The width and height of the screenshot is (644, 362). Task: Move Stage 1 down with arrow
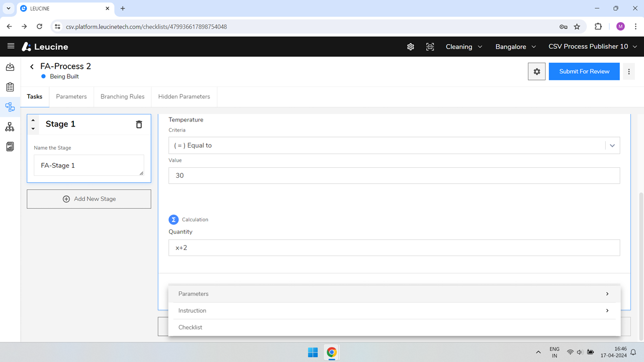(x=33, y=129)
